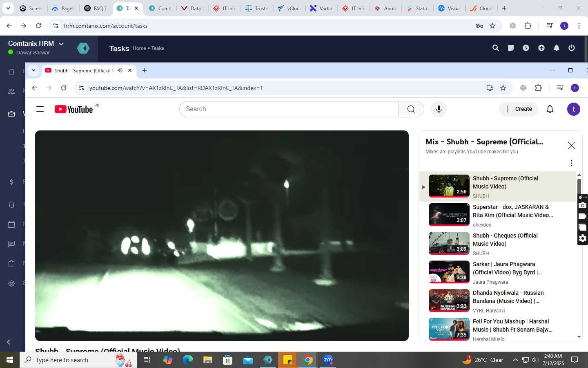This screenshot has height=368, width=588.
Task: Open sticky notes icon in HRM header
Action: coord(511,48)
